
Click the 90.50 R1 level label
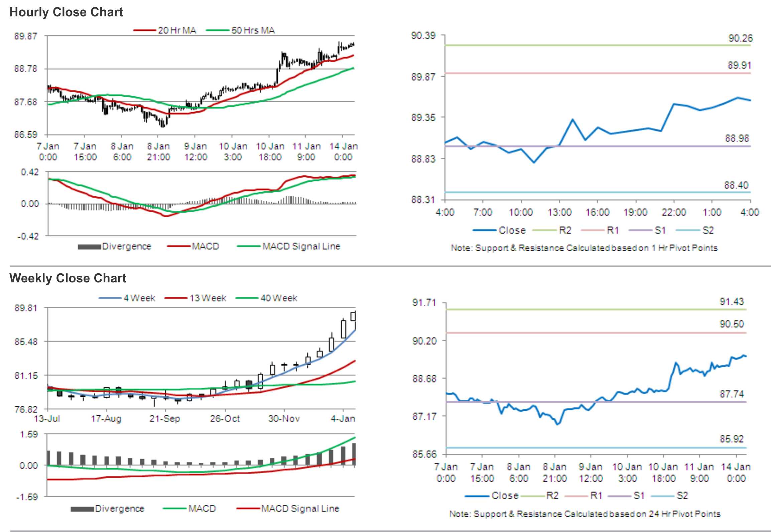point(732,324)
